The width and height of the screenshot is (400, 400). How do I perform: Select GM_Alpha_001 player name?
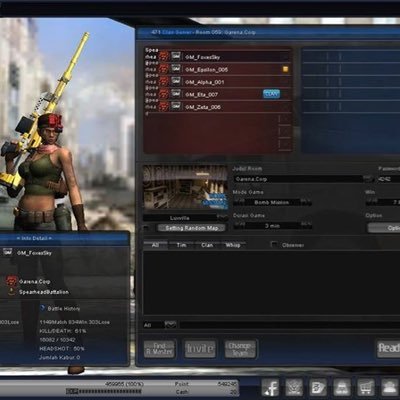[x=205, y=82]
